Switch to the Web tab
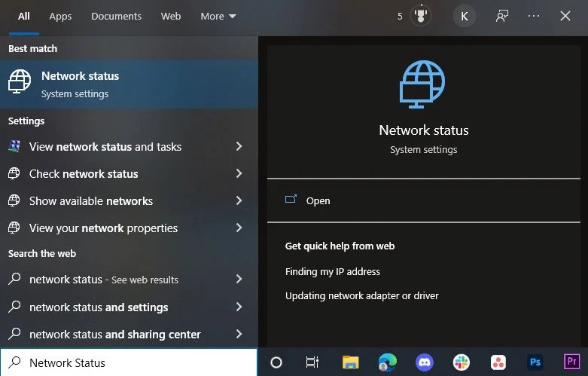Viewport: 588px width, 376px height. (x=171, y=16)
